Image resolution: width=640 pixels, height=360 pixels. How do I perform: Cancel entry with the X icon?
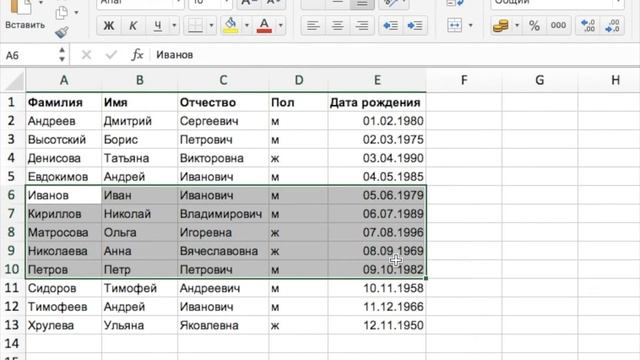86,55
